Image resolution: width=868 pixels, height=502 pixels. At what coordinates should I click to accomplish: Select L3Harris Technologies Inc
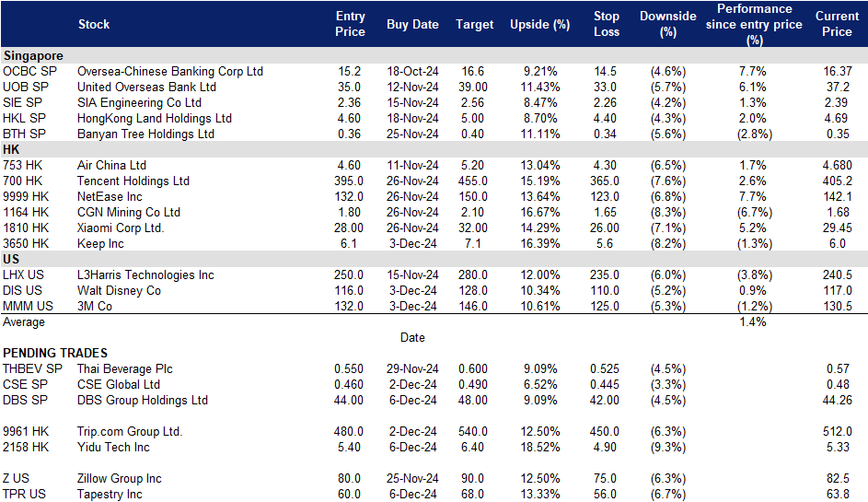click(145, 274)
